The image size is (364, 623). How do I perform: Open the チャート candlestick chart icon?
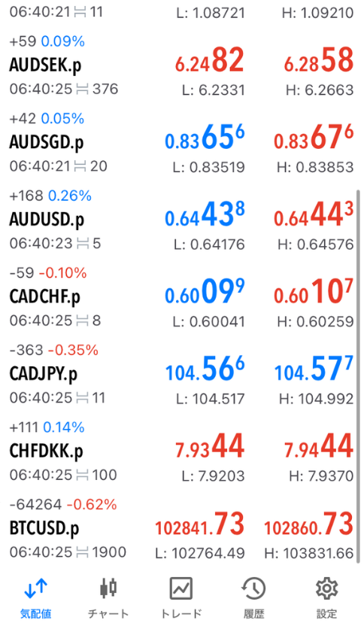click(x=108, y=588)
